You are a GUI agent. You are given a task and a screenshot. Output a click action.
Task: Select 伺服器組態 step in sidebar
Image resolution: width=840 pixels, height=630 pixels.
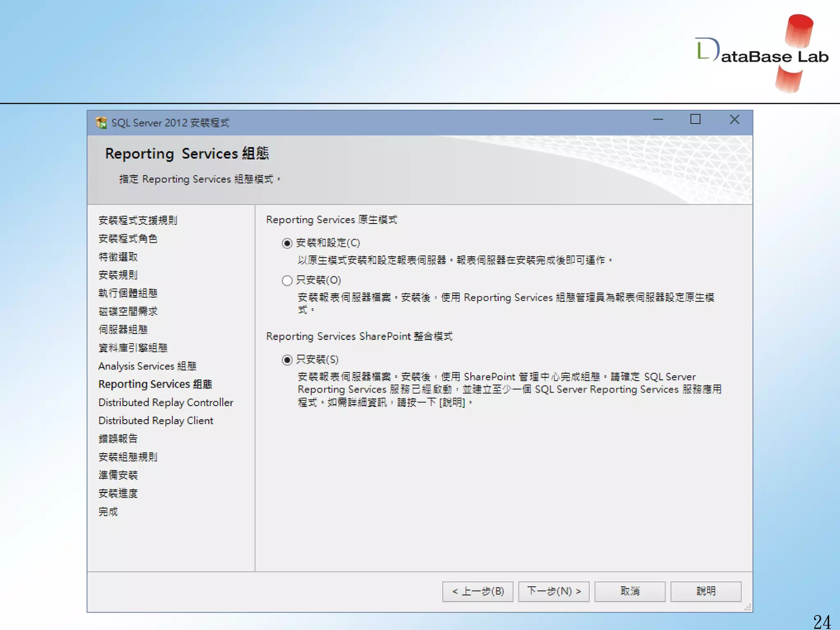[x=123, y=329]
